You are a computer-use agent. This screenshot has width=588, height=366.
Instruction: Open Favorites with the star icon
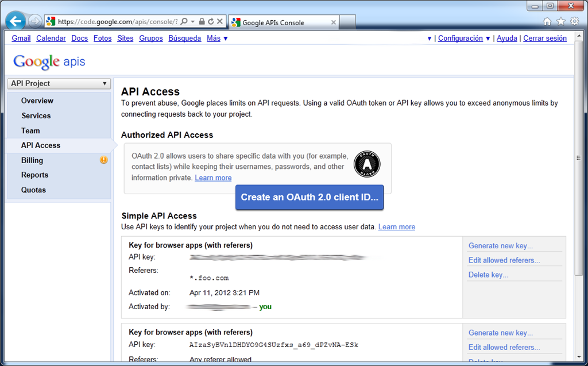560,21
